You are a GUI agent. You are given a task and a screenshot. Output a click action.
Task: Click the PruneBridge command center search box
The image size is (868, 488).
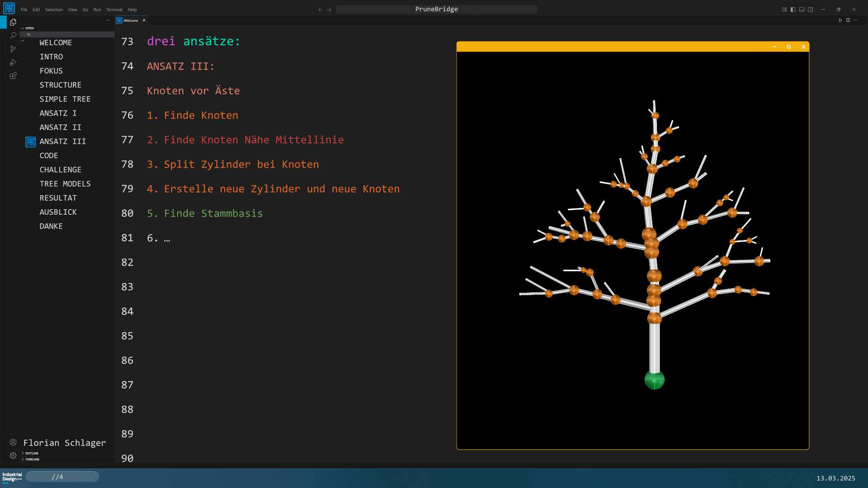(436, 9)
